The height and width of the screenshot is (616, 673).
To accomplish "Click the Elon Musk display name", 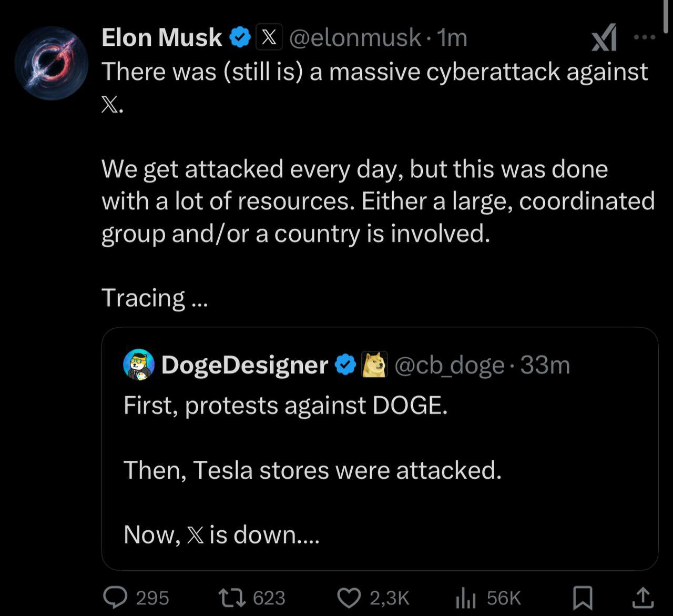I will point(161,38).
